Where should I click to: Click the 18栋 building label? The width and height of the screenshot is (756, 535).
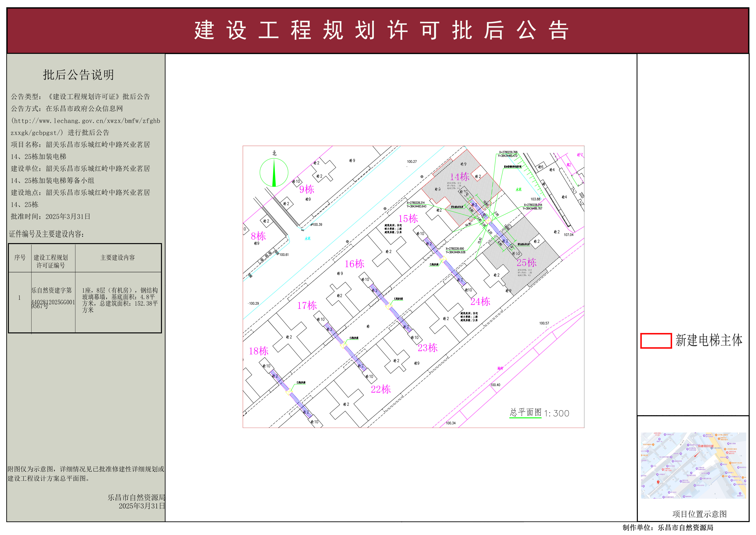[x=258, y=351]
